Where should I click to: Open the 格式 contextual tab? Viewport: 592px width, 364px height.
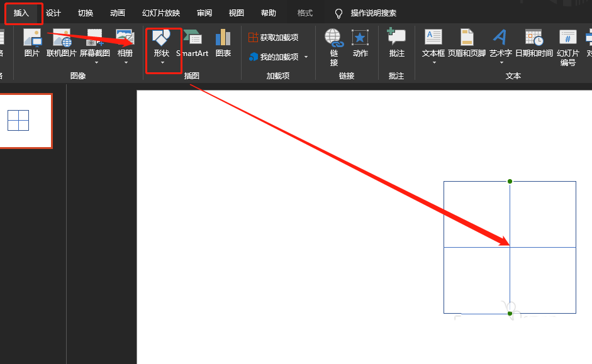[305, 13]
